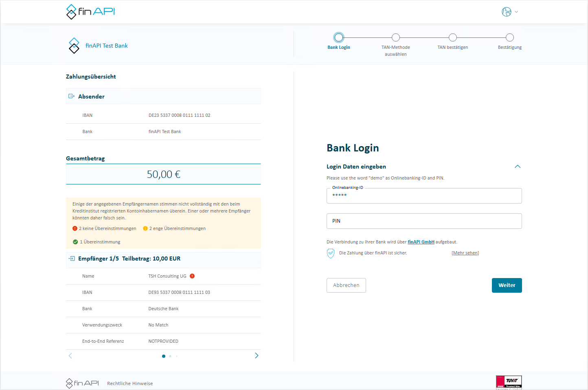The width and height of the screenshot is (588, 390).
Task: Select the Bank Login step circle
Action: (339, 37)
